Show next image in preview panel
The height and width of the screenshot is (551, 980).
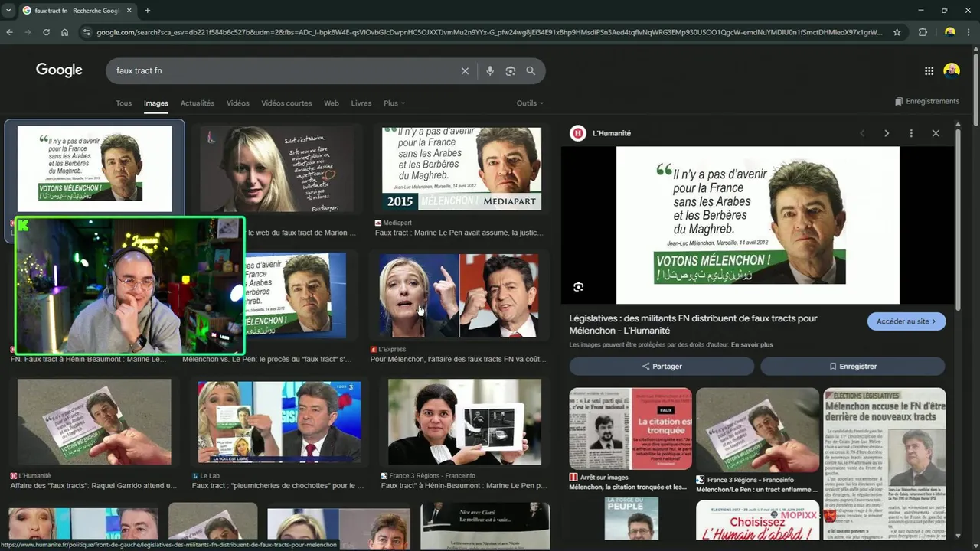[x=887, y=133]
